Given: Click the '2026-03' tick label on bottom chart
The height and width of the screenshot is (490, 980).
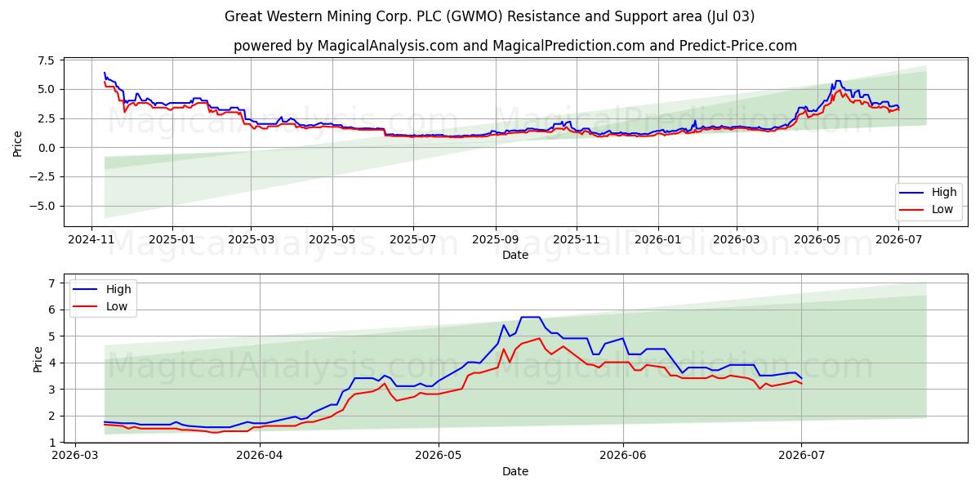Looking at the screenshot, I should pos(75,456).
